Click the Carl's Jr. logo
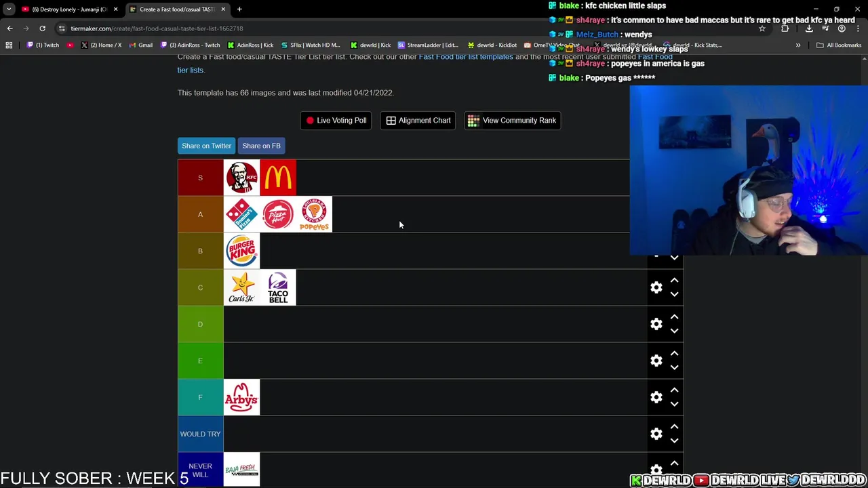868x488 pixels. pyautogui.click(x=241, y=287)
